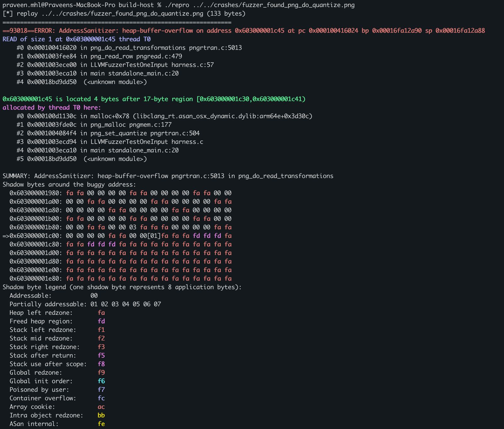Click the 'Stack after return: f5' legend entry
The width and height of the screenshot is (504, 429).
pyautogui.click(x=57, y=355)
